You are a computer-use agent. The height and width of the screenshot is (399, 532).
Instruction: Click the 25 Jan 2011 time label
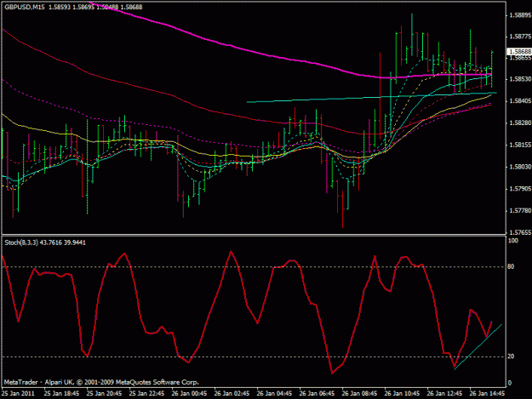point(18,394)
